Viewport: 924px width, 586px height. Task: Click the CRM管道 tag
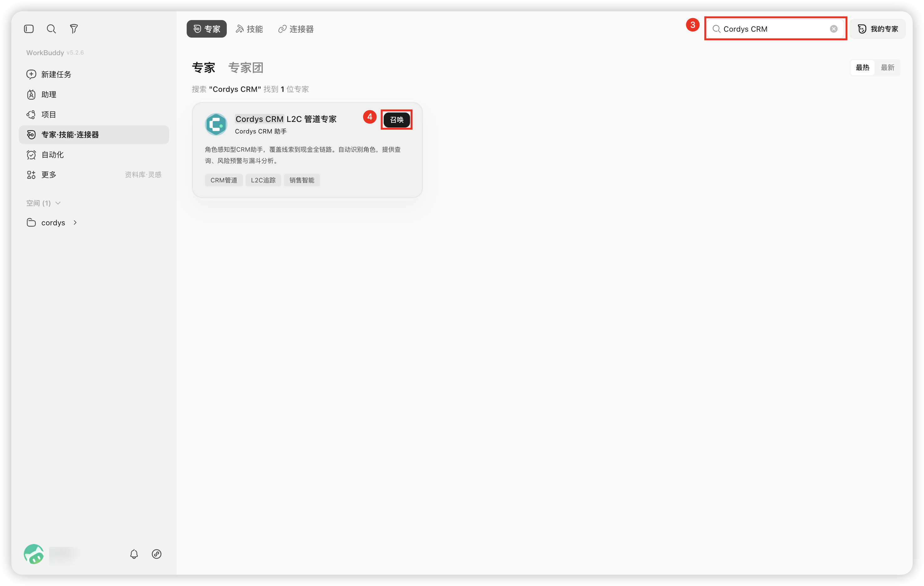click(224, 180)
